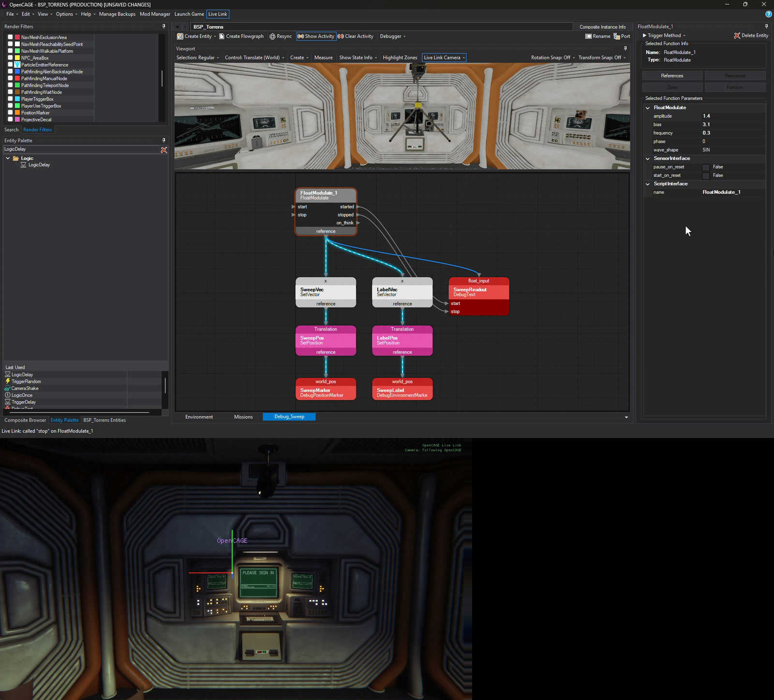The width and height of the screenshot is (774, 700).
Task: Open the Trigger Method dropdown
Action: pyautogui.click(x=664, y=35)
